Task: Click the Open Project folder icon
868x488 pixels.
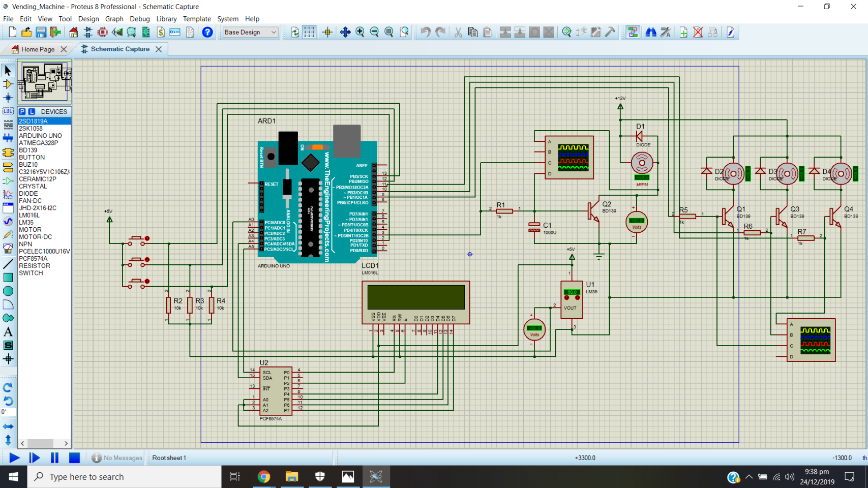Action: click(26, 32)
